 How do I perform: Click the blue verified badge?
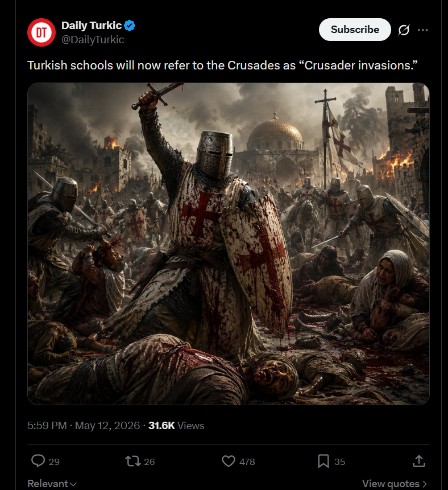[130, 25]
